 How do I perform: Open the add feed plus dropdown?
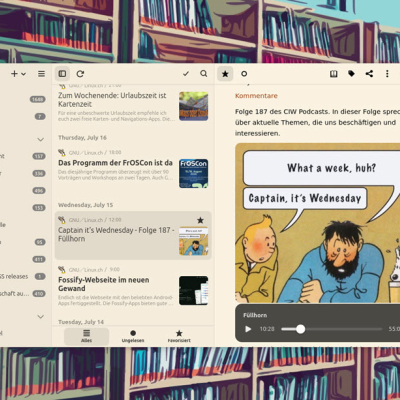pyautogui.click(x=18, y=74)
